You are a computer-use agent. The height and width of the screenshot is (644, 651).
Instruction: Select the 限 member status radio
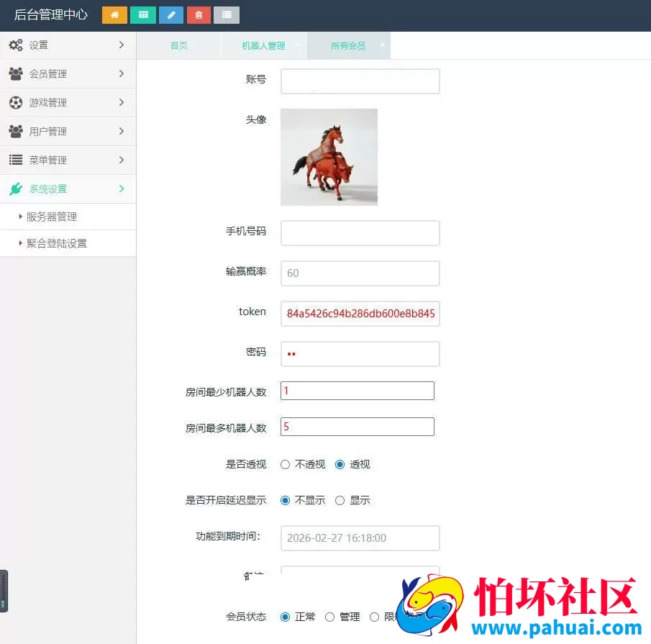[375, 617]
